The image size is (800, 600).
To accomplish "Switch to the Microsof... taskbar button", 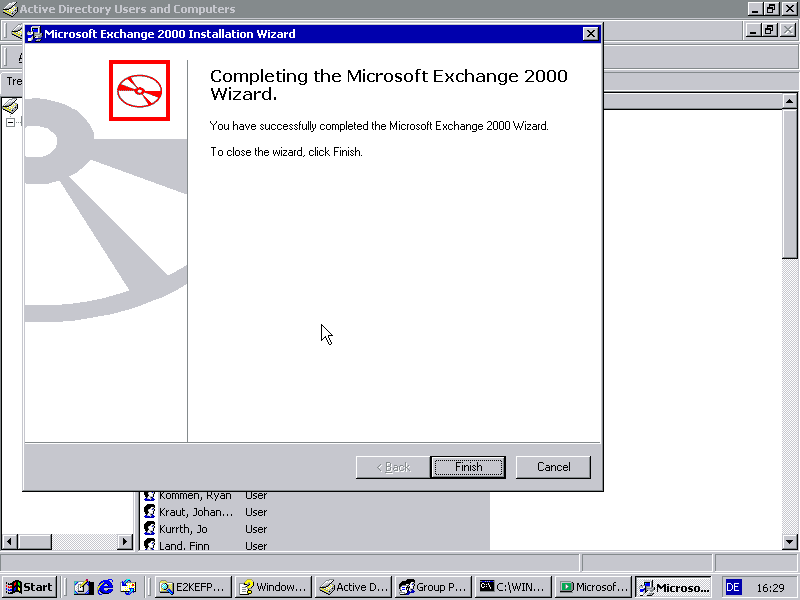I will point(594,587).
